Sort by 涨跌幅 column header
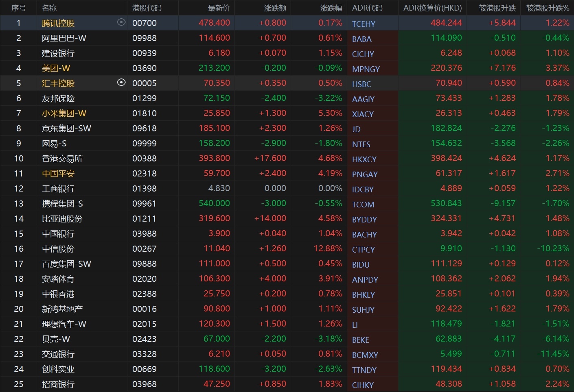 331,8
